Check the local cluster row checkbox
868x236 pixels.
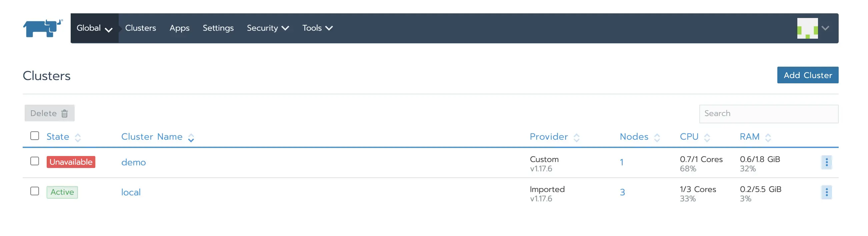(x=35, y=191)
